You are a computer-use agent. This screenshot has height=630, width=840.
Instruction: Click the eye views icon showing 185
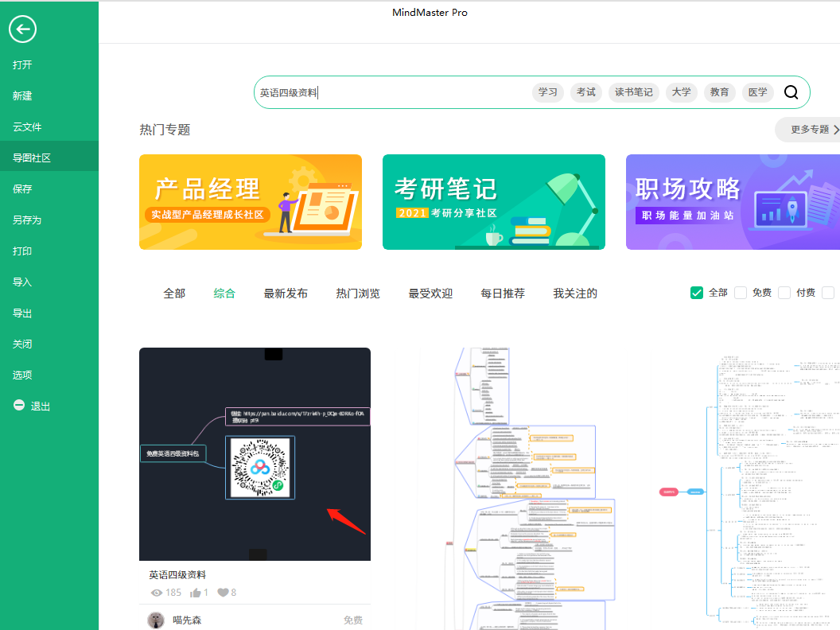point(157,593)
